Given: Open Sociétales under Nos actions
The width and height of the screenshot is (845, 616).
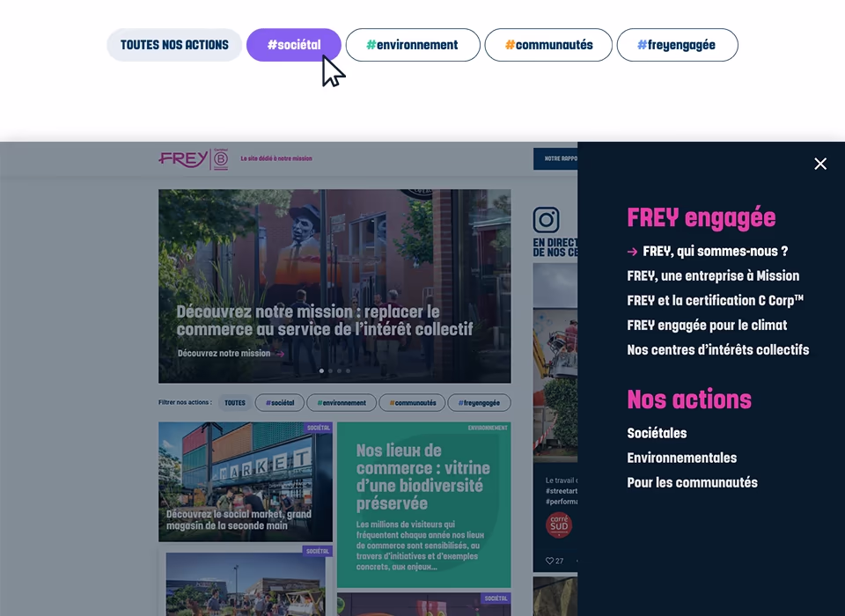Looking at the screenshot, I should point(657,433).
